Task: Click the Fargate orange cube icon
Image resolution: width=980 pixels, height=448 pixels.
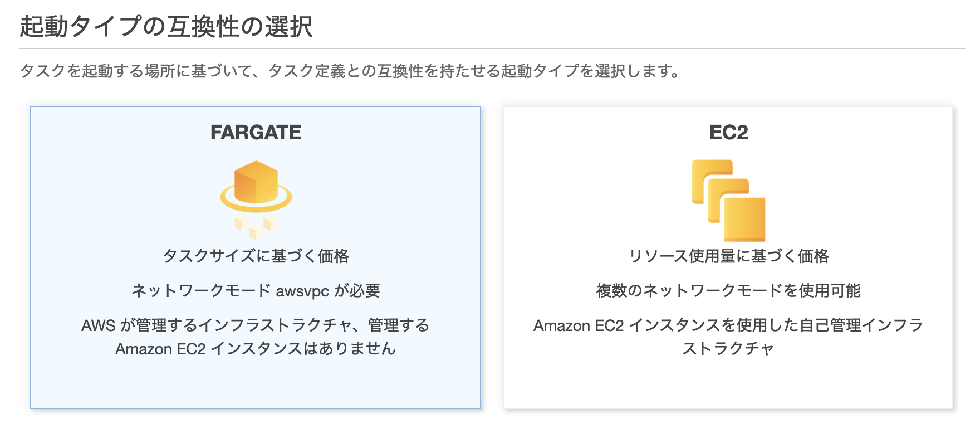Action: 256,182
